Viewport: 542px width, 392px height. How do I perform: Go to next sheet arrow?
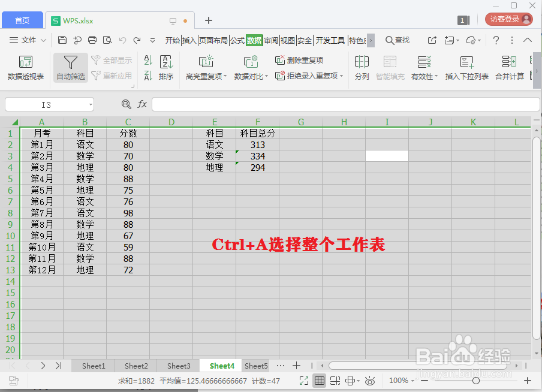point(43,366)
